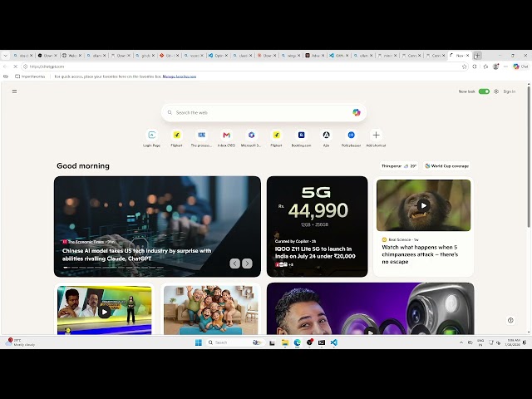Open a new tab with the plus button

click(x=477, y=56)
